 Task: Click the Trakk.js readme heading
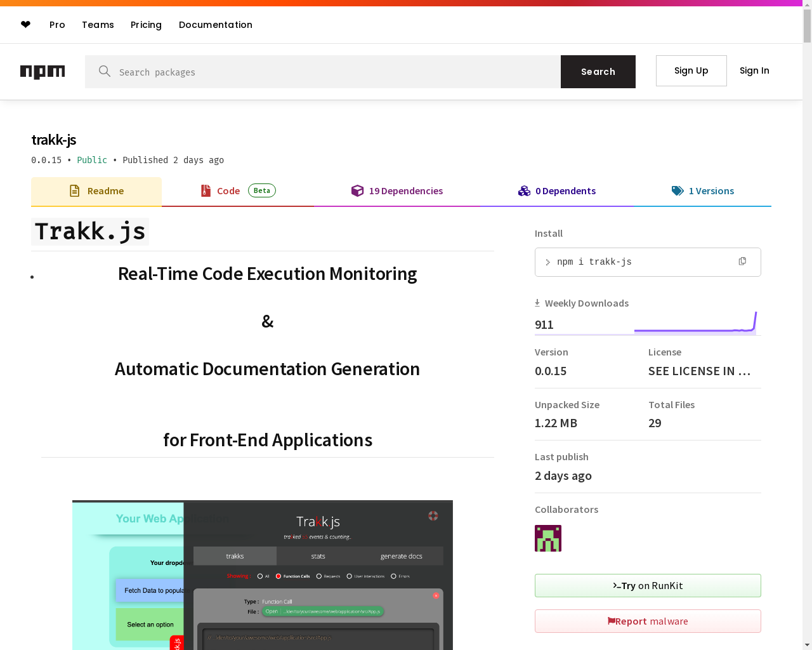click(x=90, y=232)
